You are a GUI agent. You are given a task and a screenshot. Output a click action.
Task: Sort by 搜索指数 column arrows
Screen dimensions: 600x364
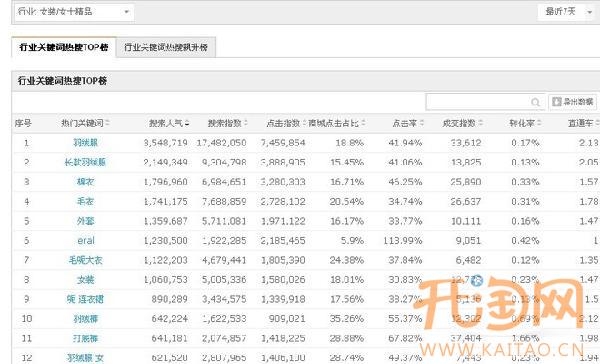246,123
